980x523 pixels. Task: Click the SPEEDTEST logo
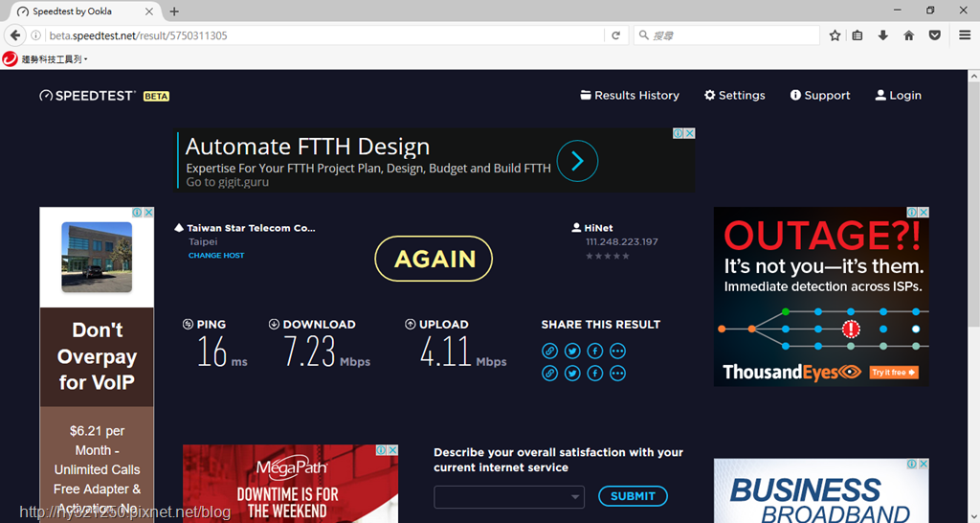[87, 96]
